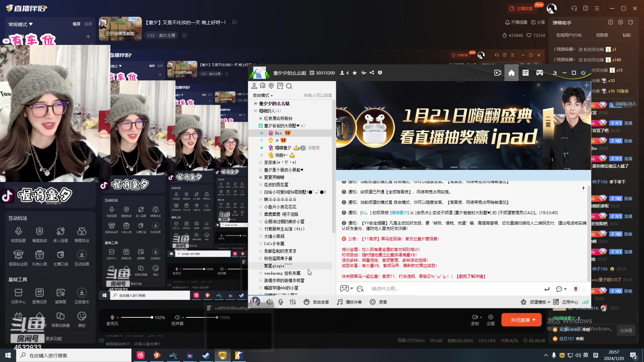This screenshot has height=362, width=644.
Task: Favorite the YY channel with star
Action: click(x=355, y=73)
